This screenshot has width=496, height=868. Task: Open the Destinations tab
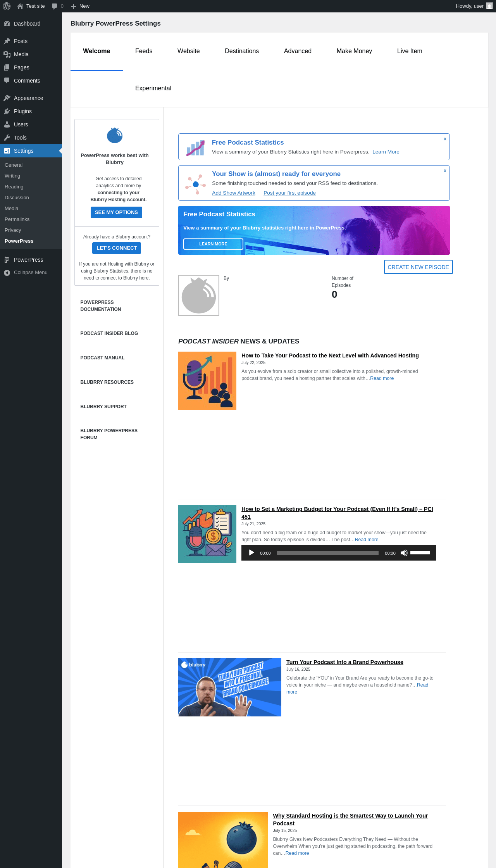tap(242, 51)
